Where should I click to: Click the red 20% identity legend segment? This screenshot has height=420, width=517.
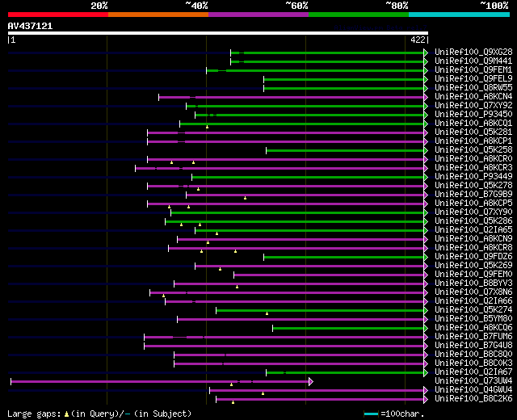(58, 15)
